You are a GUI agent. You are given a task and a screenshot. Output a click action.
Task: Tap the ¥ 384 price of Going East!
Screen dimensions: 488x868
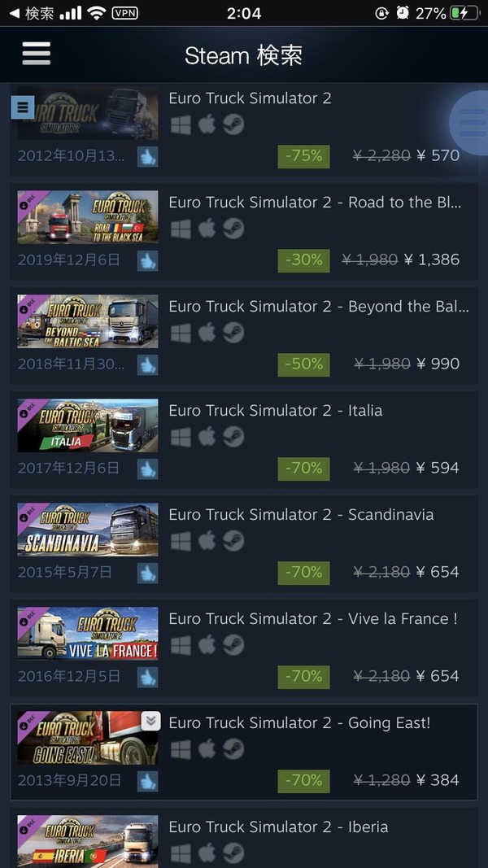pyautogui.click(x=438, y=780)
